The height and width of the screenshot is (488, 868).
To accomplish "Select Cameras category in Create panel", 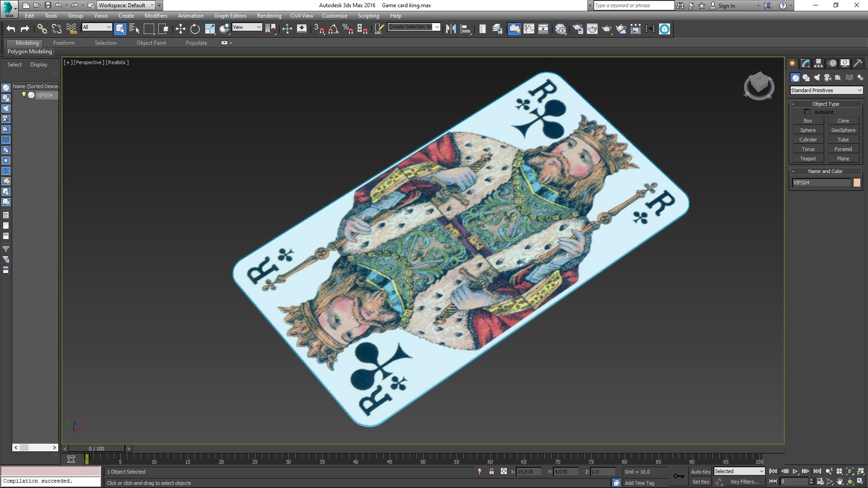I will pyautogui.click(x=828, y=78).
